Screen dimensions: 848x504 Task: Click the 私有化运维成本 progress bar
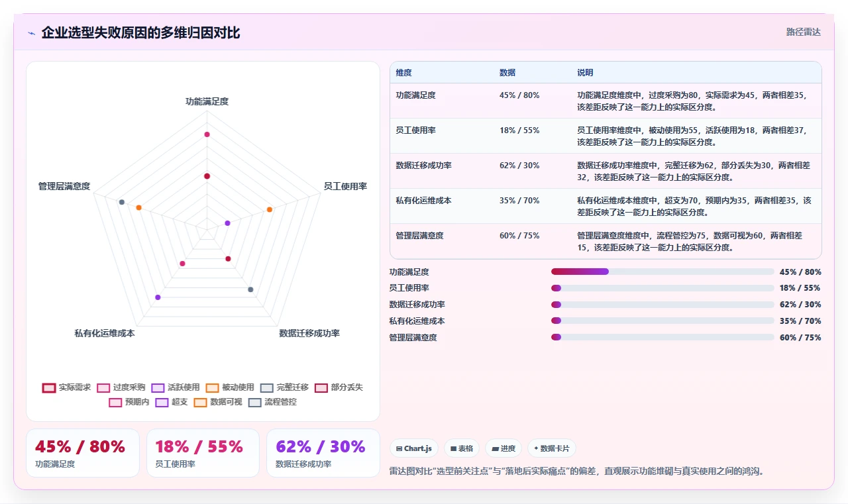662,321
